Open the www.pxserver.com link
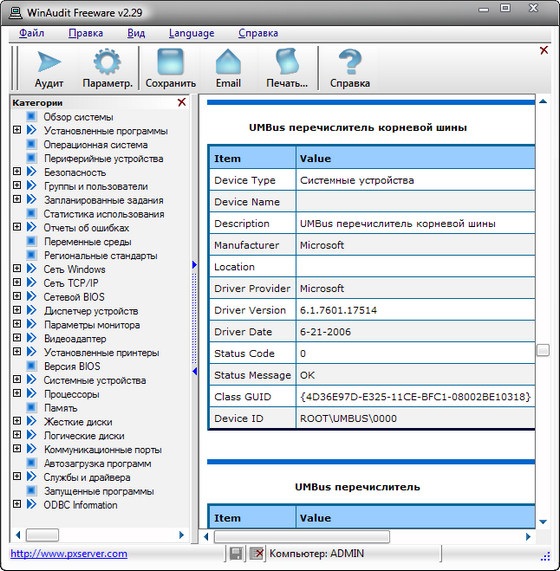560x571 pixels. (69, 554)
